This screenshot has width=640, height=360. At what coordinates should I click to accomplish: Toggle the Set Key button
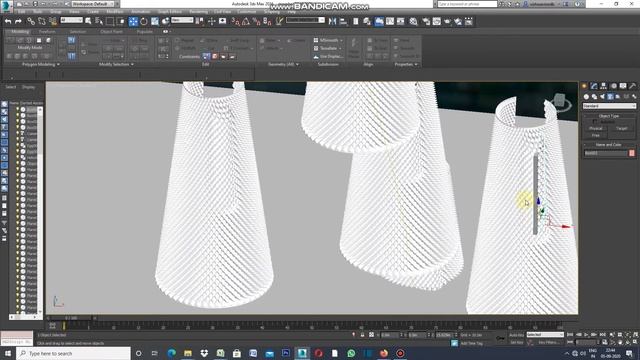coord(516,342)
